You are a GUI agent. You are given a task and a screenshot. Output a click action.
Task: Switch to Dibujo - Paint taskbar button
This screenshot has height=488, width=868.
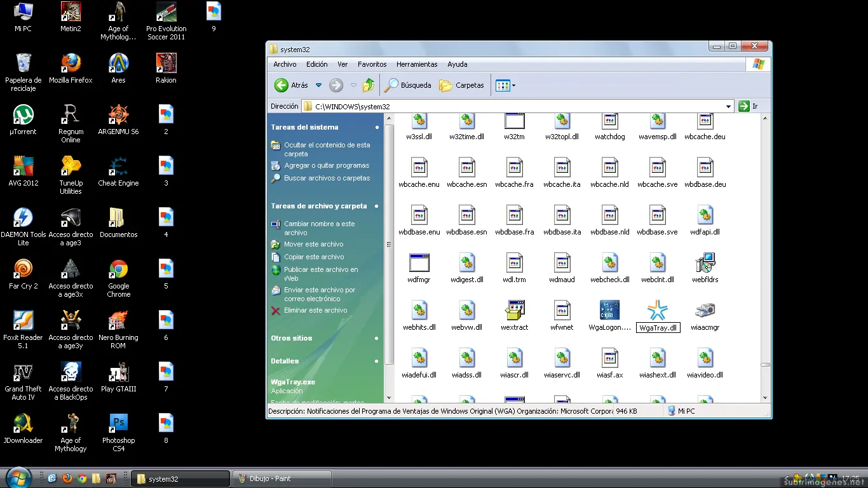(282, 478)
